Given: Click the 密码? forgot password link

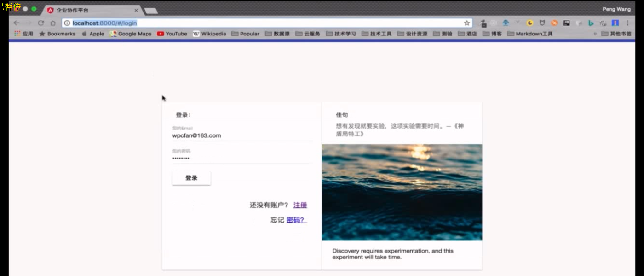Looking at the screenshot, I should click(296, 220).
